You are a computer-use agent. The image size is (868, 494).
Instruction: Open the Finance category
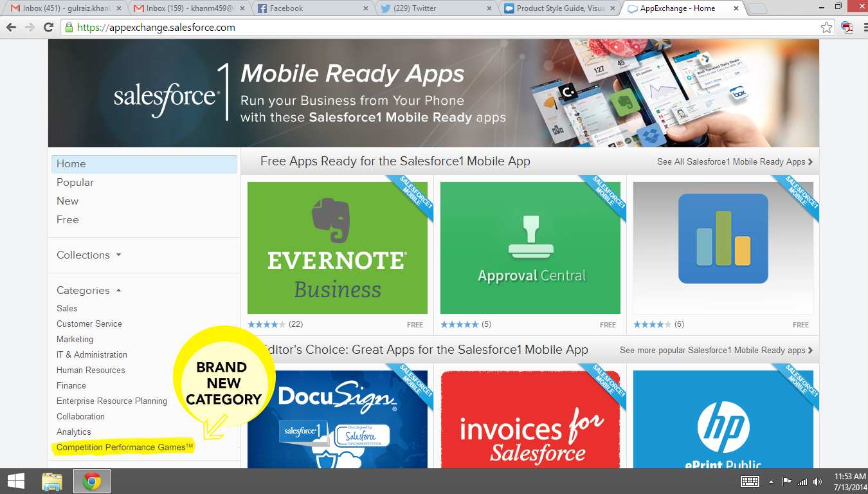[71, 386]
